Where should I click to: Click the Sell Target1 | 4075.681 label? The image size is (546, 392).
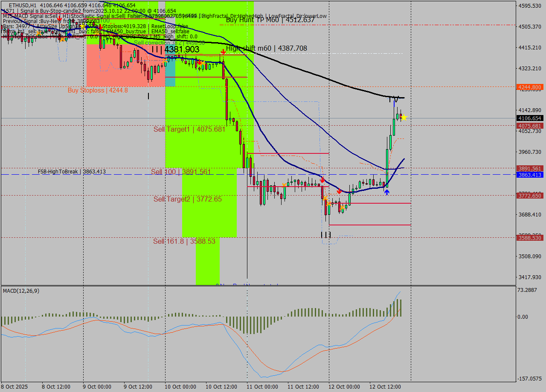(188, 129)
